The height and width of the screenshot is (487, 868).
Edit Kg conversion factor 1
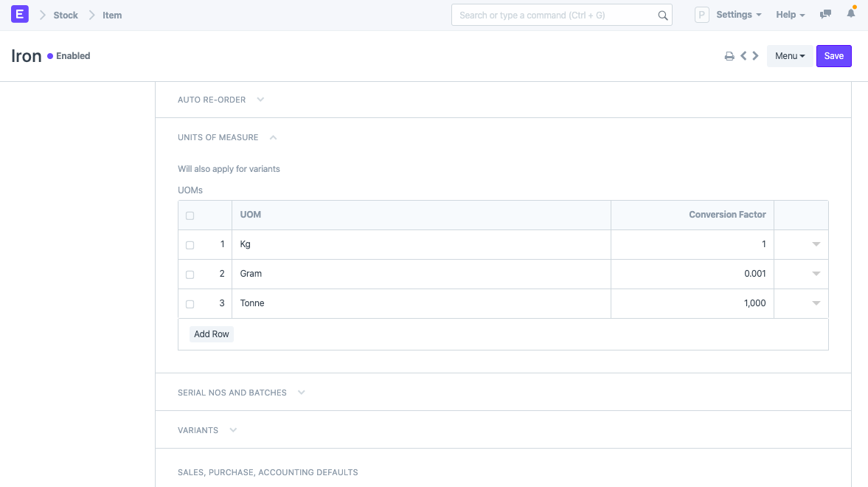coord(692,244)
